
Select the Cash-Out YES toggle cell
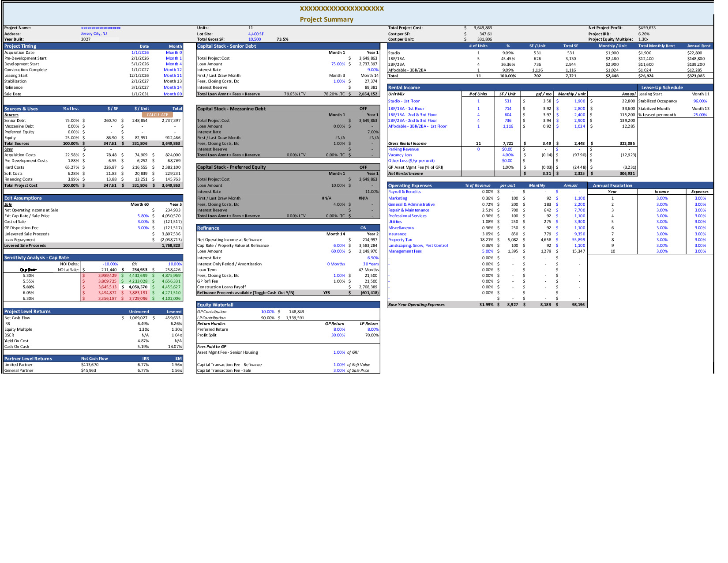[x=326, y=293]
